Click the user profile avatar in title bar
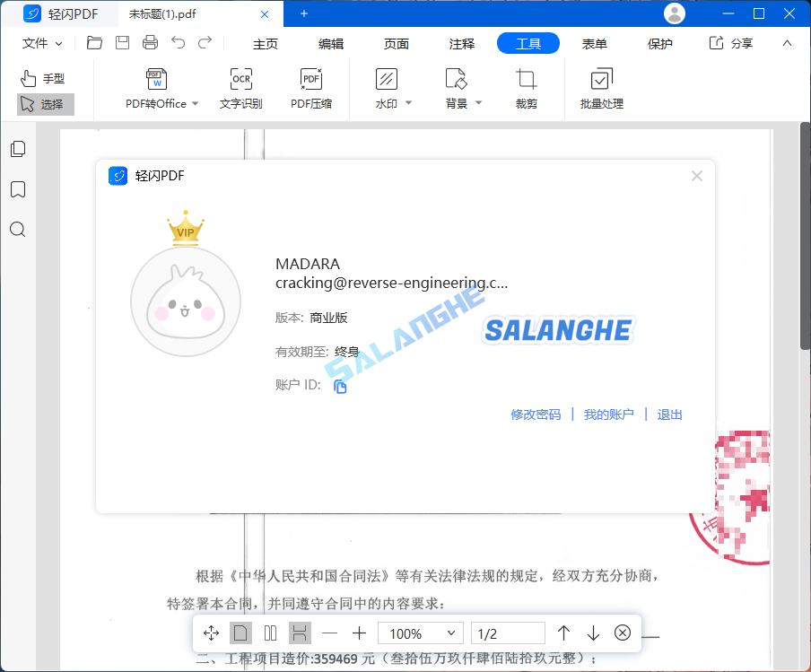 coord(675,13)
